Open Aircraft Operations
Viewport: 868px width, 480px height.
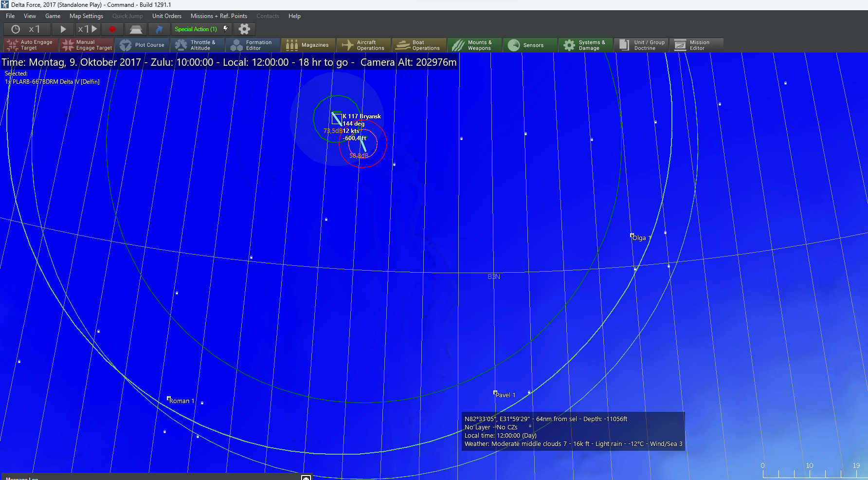(x=364, y=45)
